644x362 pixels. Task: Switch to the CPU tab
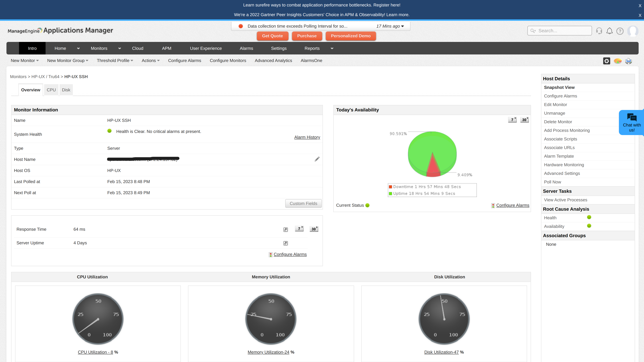point(51,90)
